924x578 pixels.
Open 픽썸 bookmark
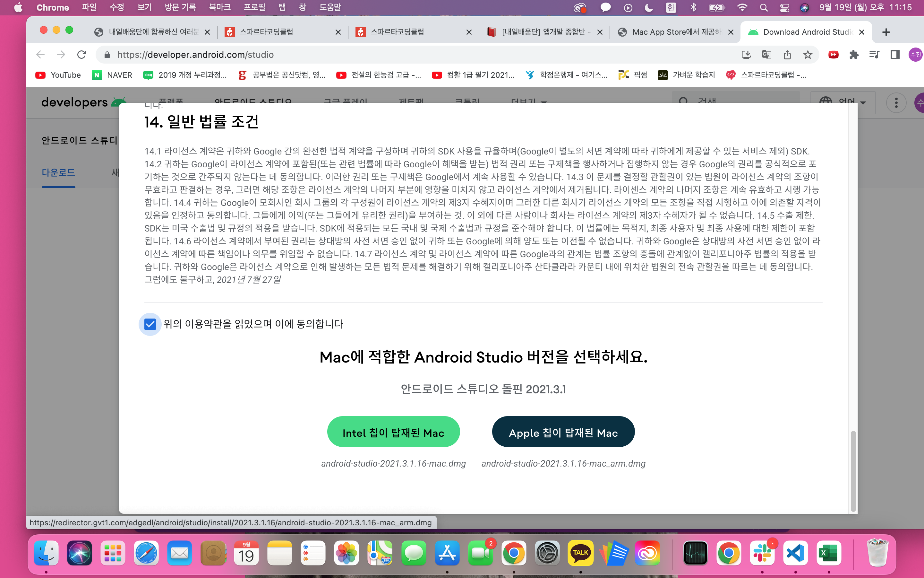633,75
